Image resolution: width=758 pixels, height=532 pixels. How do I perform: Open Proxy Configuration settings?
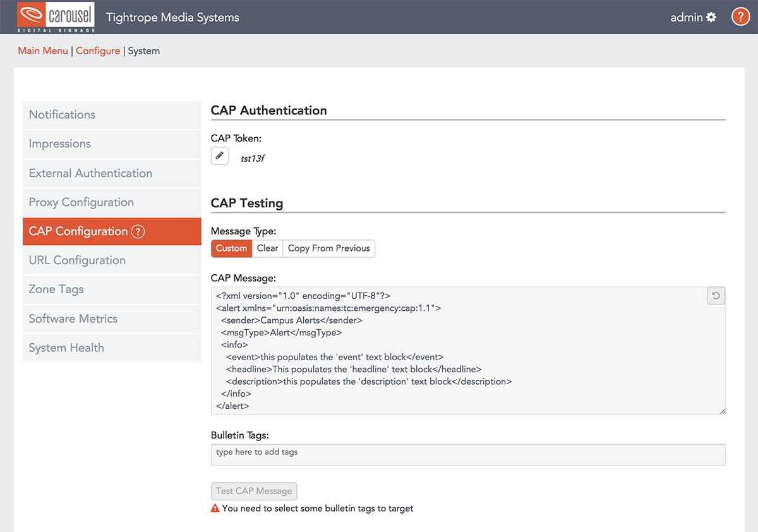81,202
